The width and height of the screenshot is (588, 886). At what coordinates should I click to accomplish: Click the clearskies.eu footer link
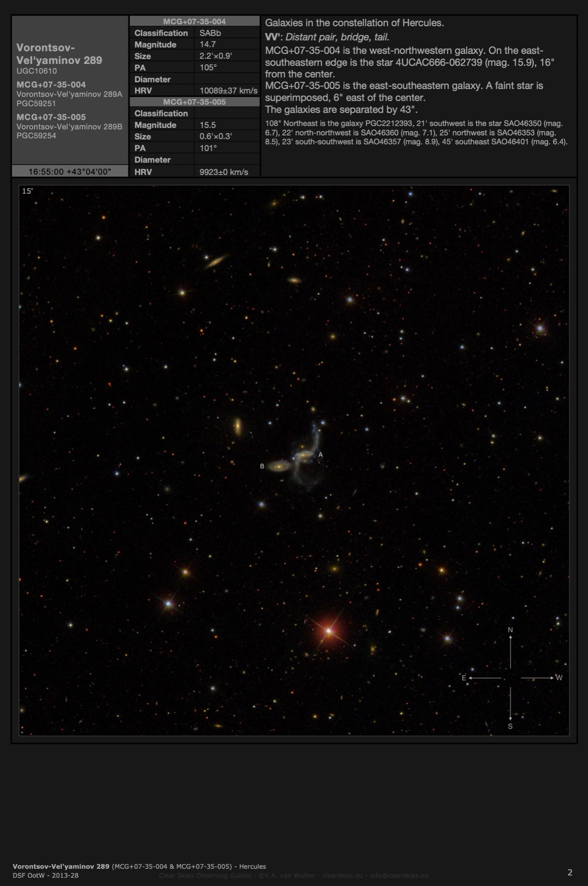342,875
